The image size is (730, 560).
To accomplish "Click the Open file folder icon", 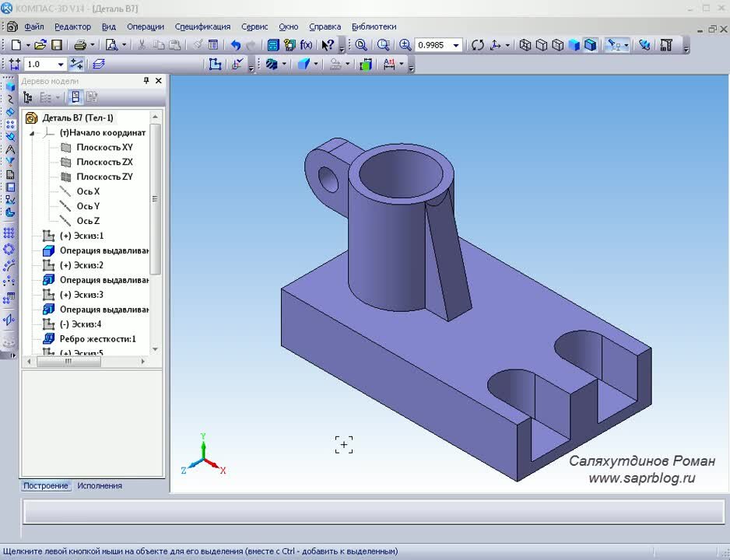I will pyautogui.click(x=40, y=45).
